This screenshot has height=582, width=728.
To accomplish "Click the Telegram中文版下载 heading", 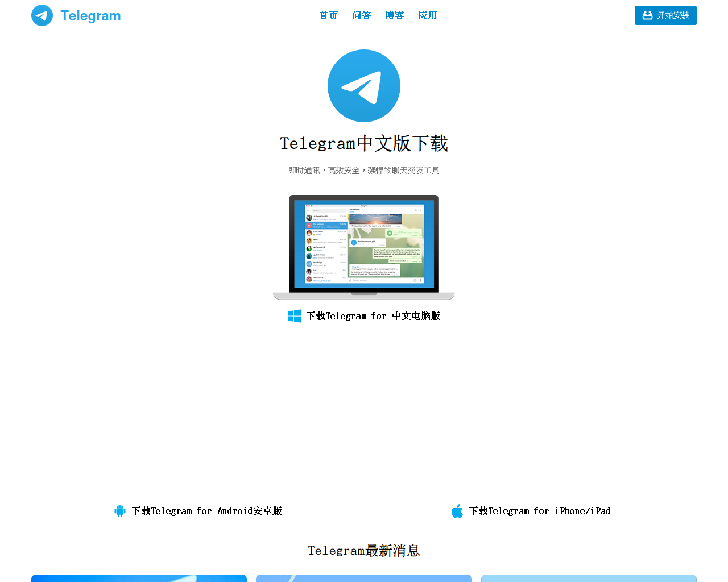I will tap(364, 143).
